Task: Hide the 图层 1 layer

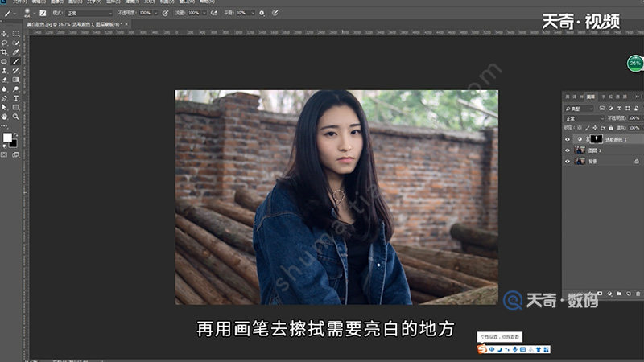Action: pyautogui.click(x=568, y=150)
